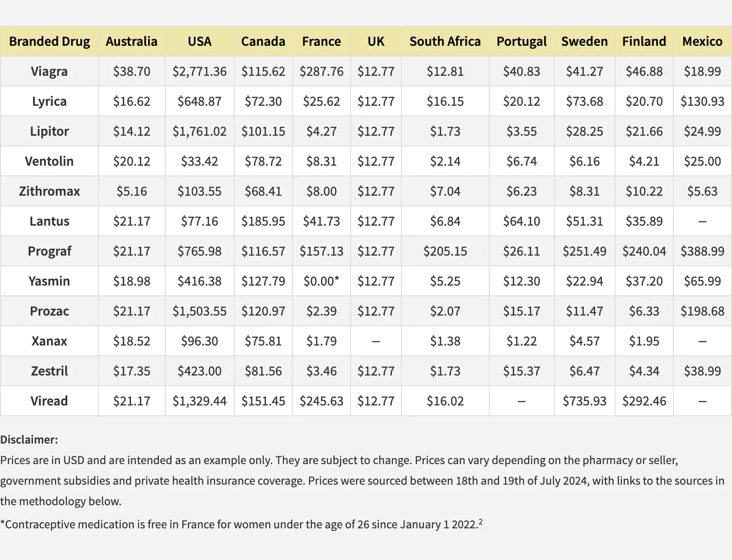Click the Branded Drug column header

point(49,42)
